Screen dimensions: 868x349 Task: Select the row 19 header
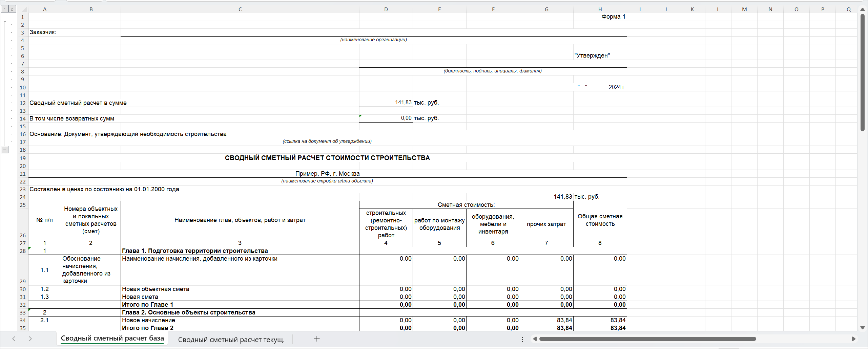[23, 158]
